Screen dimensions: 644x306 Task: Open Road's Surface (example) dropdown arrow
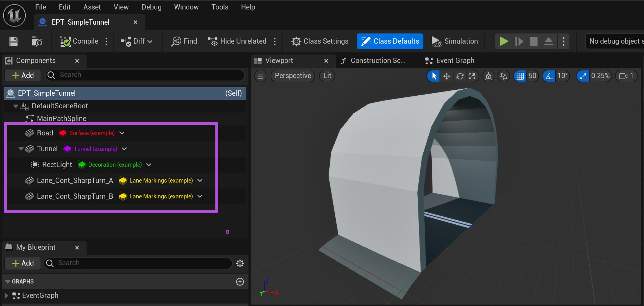coord(122,133)
